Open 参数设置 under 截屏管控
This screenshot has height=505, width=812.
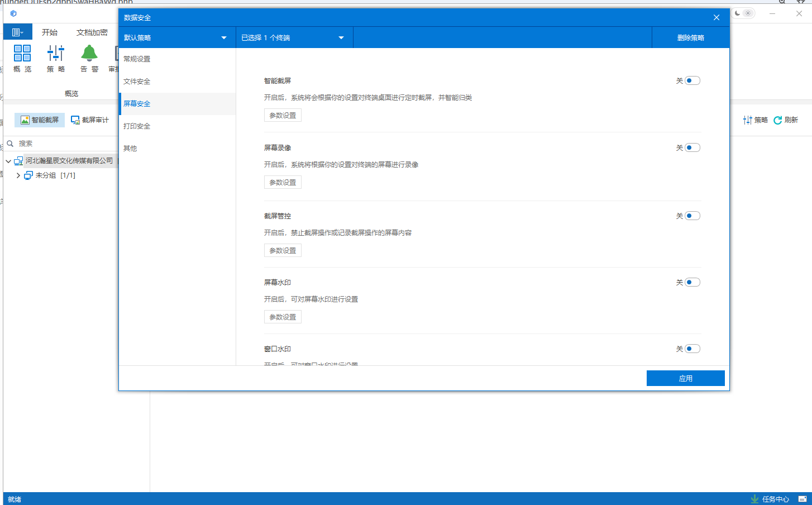coord(283,251)
